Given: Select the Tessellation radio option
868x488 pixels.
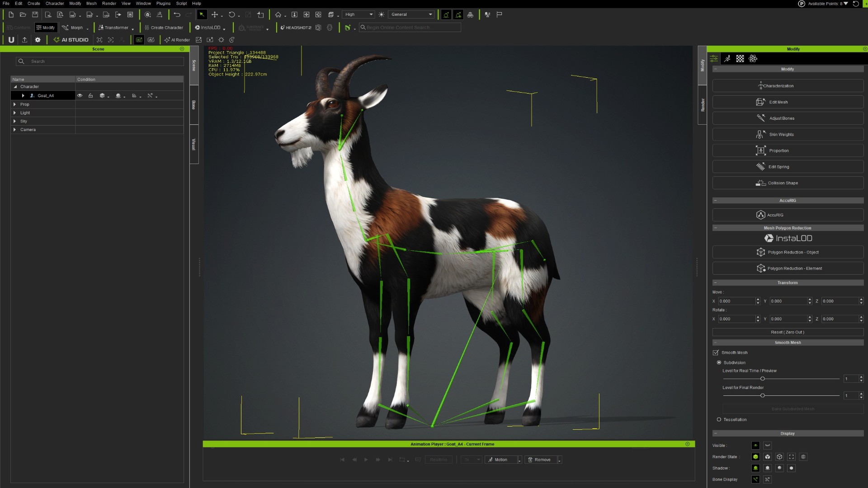Looking at the screenshot, I should (x=719, y=420).
